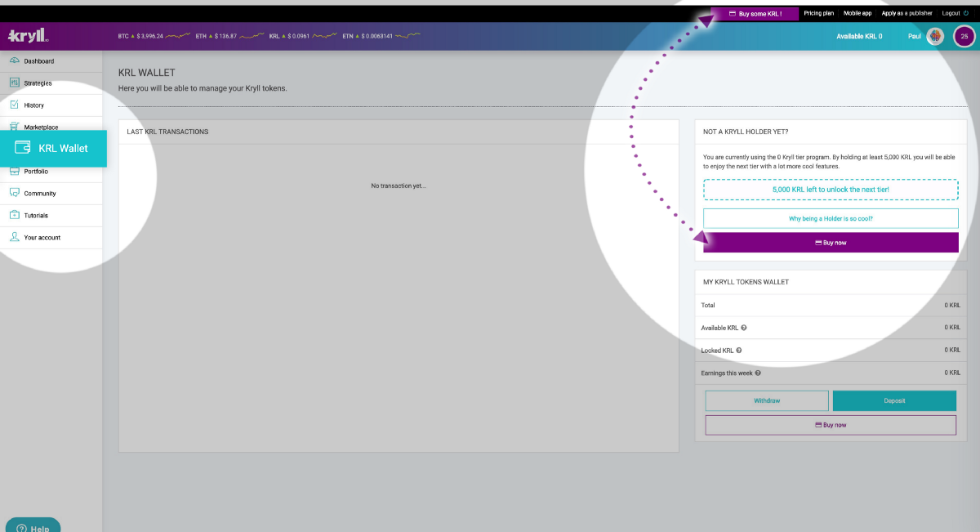Open Apply as a publisher link
The height and width of the screenshot is (532, 980).
pos(906,13)
